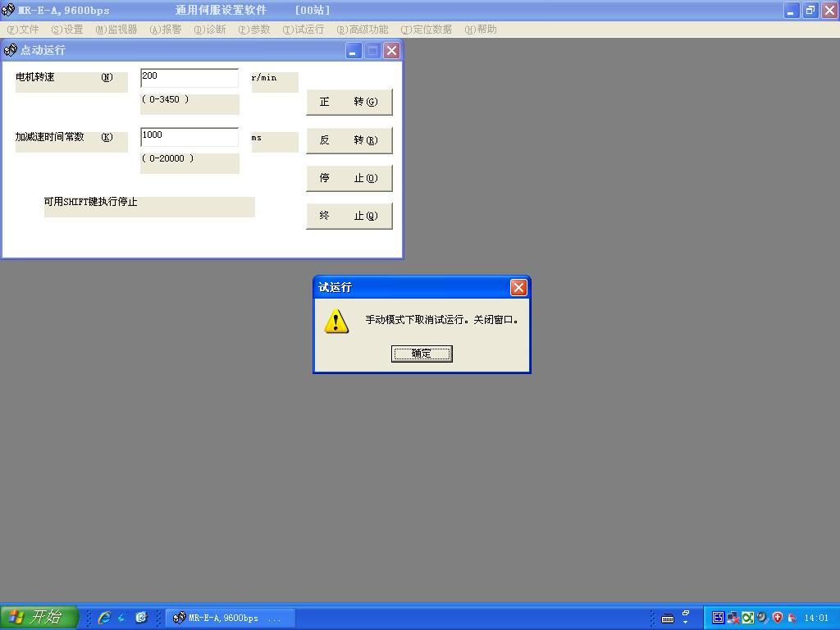Open the 监视器 menu
The image size is (840, 630).
(x=116, y=30)
